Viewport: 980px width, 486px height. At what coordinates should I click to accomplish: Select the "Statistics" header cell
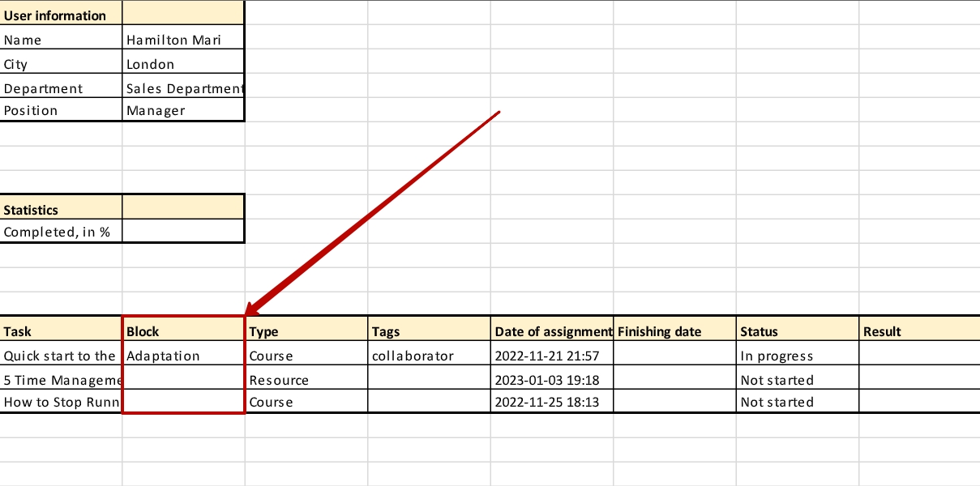(x=61, y=208)
